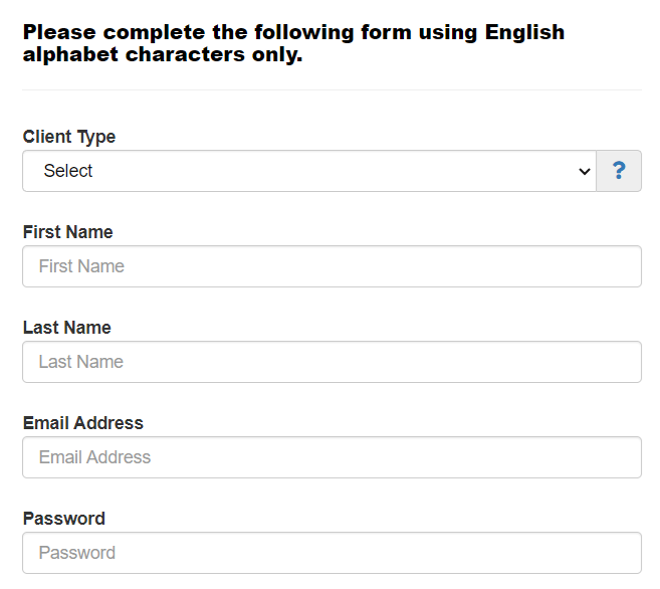
Task: Click 'alphabet characters only.' heading line
Action: [x=163, y=55]
